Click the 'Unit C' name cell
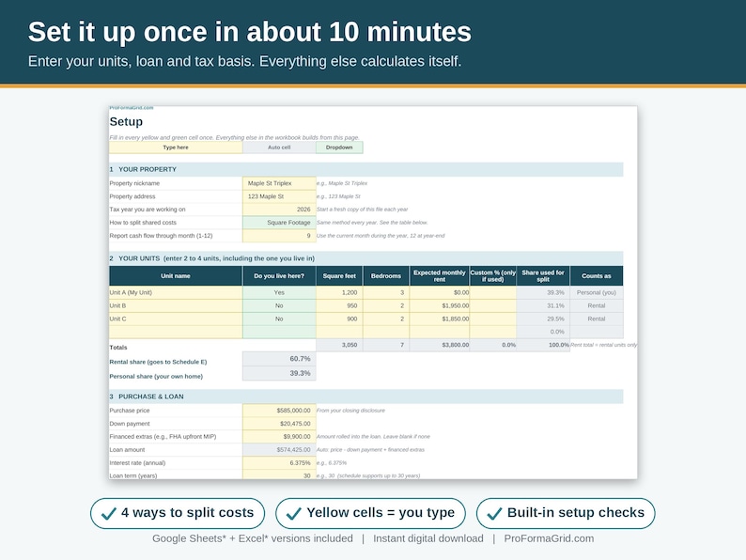Viewport: 746px width, 560px height. (176, 319)
